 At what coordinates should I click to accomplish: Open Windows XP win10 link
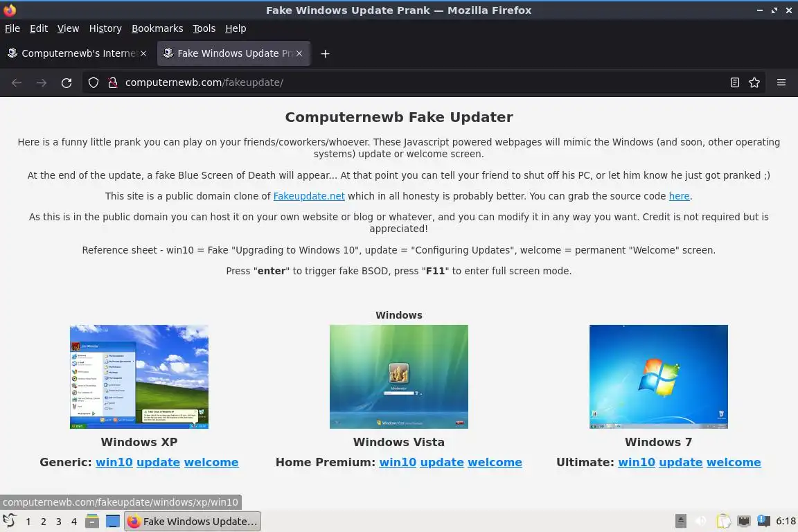click(x=114, y=462)
